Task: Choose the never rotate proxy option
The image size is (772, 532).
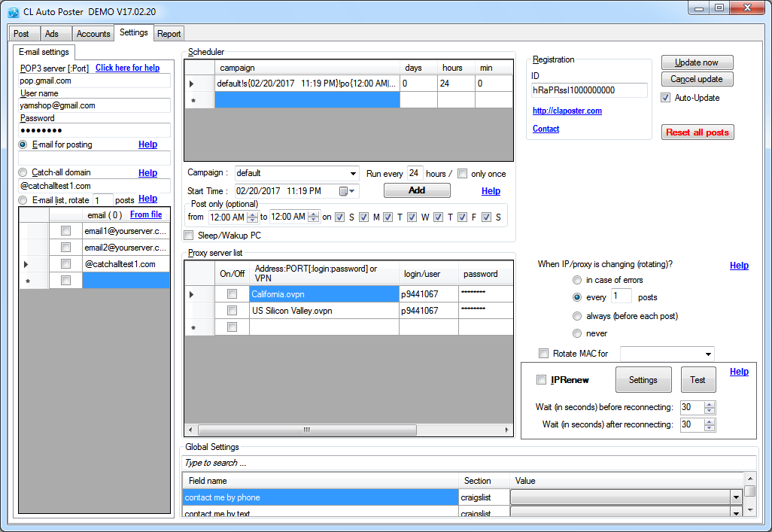Action: (x=577, y=333)
